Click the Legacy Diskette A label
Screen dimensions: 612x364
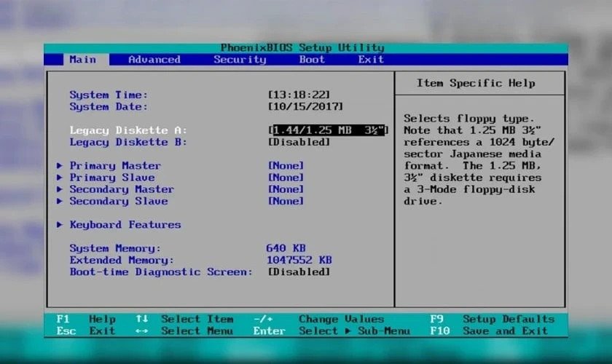pos(128,130)
